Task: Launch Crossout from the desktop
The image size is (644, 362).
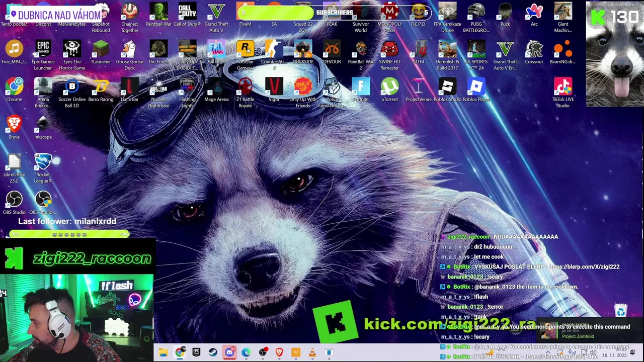Action: (534, 53)
